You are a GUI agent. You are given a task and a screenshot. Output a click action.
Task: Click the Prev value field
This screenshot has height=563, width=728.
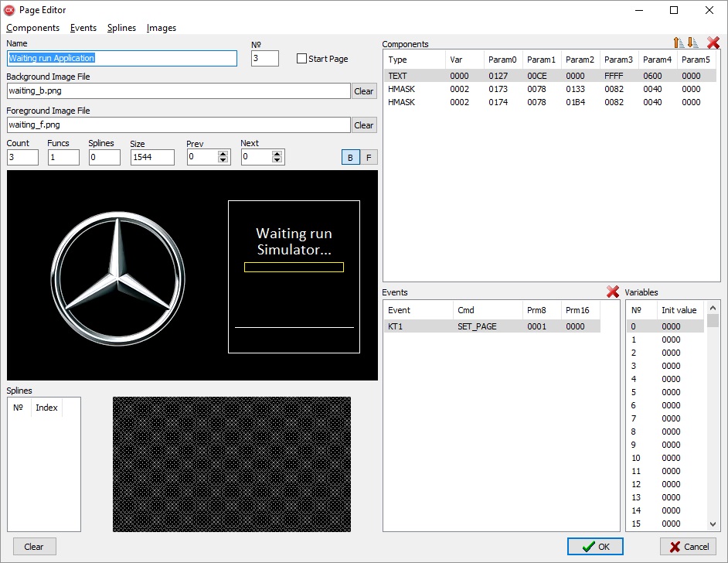point(202,157)
